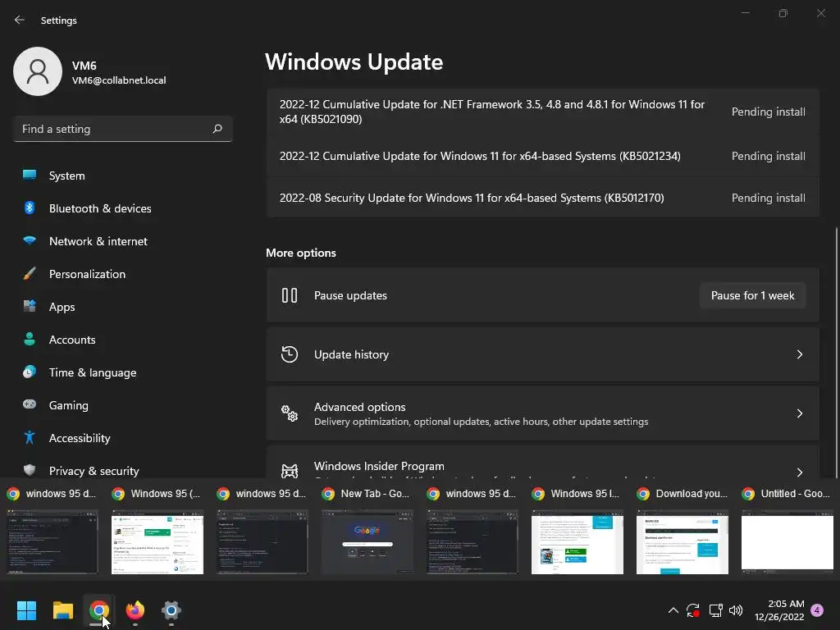Viewport: 840px width, 630px height.
Task: Click the Personalization paintbrush icon
Action: pyautogui.click(x=30, y=274)
